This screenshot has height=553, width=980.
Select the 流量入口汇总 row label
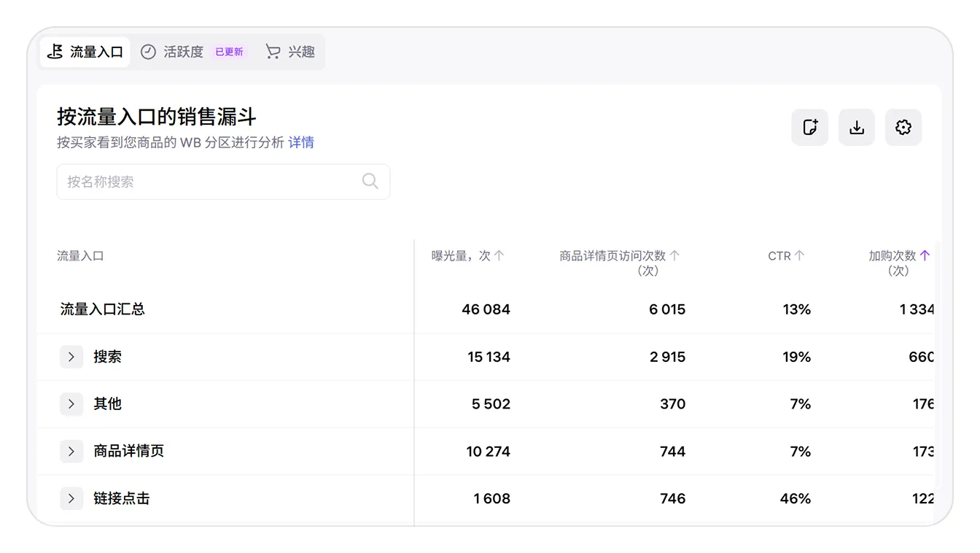pyautogui.click(x=103, y=309)
